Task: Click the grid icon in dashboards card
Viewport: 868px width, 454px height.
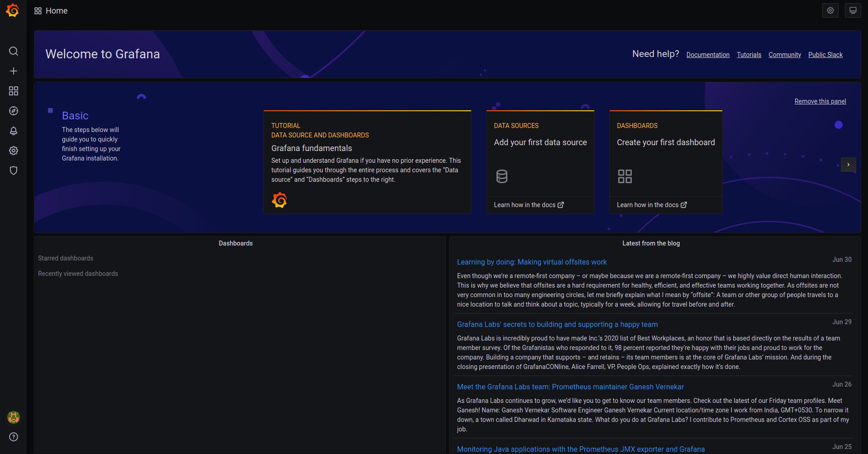Action: (x=625, y=176)
